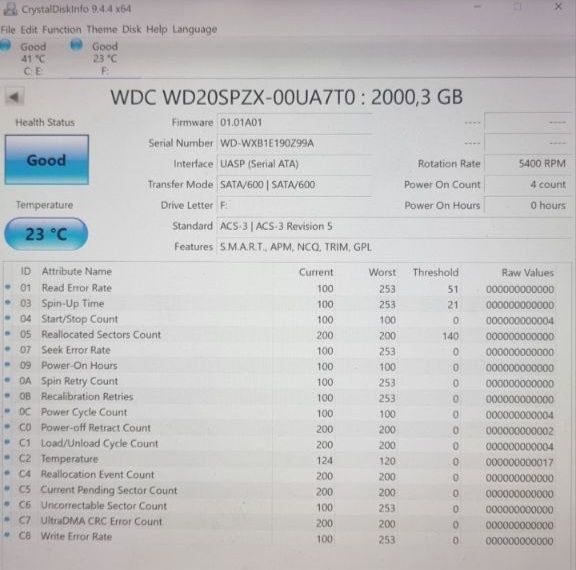Image resolution: width=576 pixels, height=570 pixels.
Task: Click the status dot for UltraDMA CRC Error Count
Action: click(x=7, y=520)
